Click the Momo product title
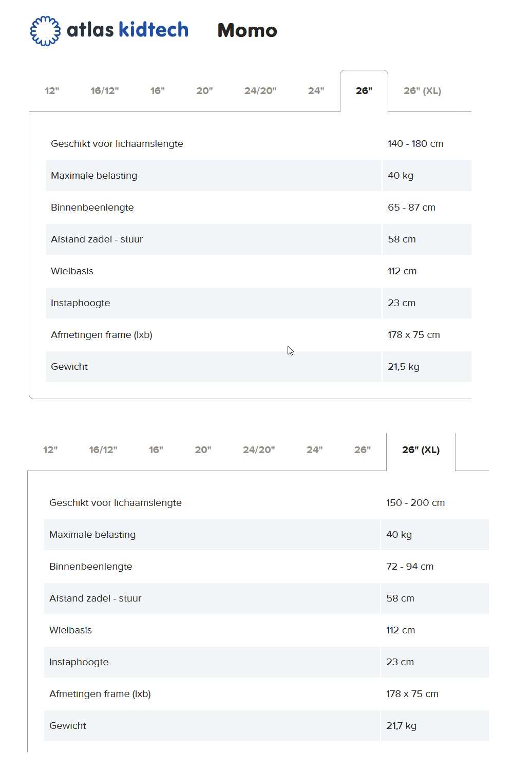This screenshot has height=770, width=532. tap(248, 31)
